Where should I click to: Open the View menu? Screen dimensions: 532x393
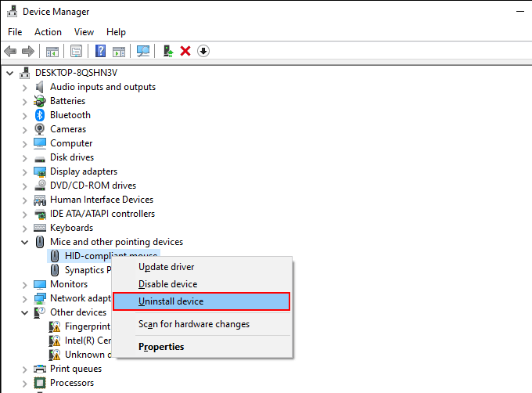(x=84, y=32)
